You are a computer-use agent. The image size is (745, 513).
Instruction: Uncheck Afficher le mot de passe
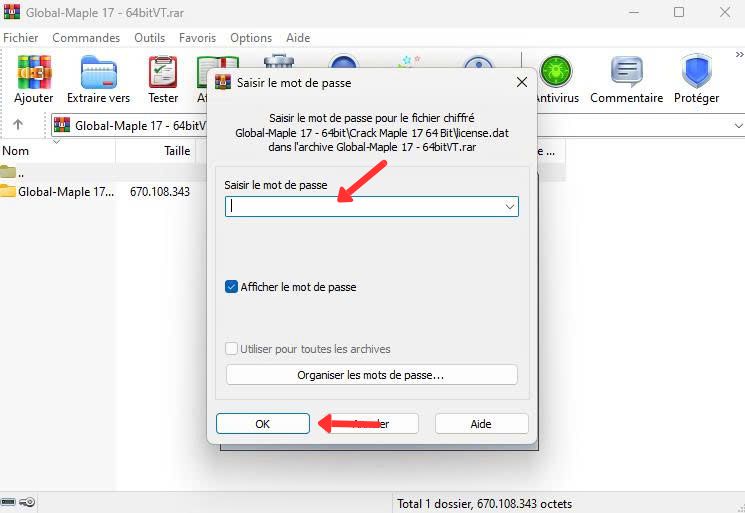coord(232,287)
